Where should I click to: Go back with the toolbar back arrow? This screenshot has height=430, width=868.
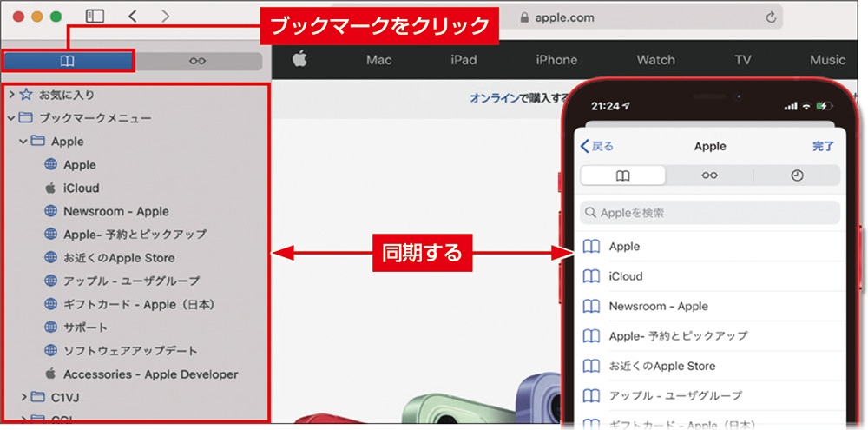pyautogui.click(x=132, y=16)
